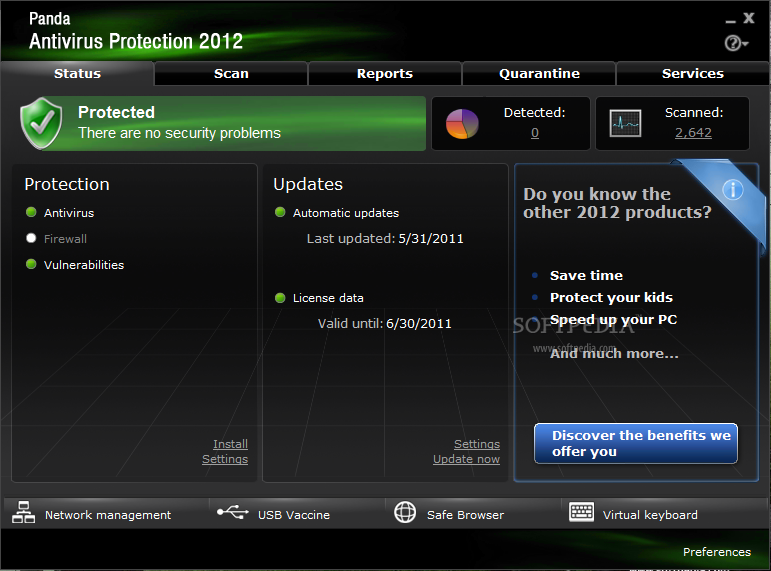Click the License data status indicator

pyautogui.click(x=280, y=298)
